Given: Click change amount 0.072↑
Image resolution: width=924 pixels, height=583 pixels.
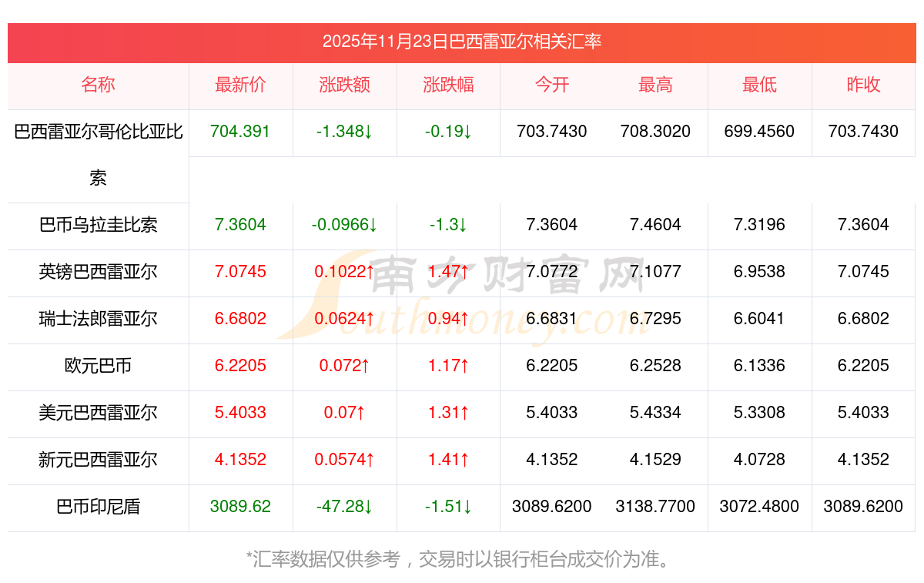Looking at the screenshot, I should pos(344,366).
